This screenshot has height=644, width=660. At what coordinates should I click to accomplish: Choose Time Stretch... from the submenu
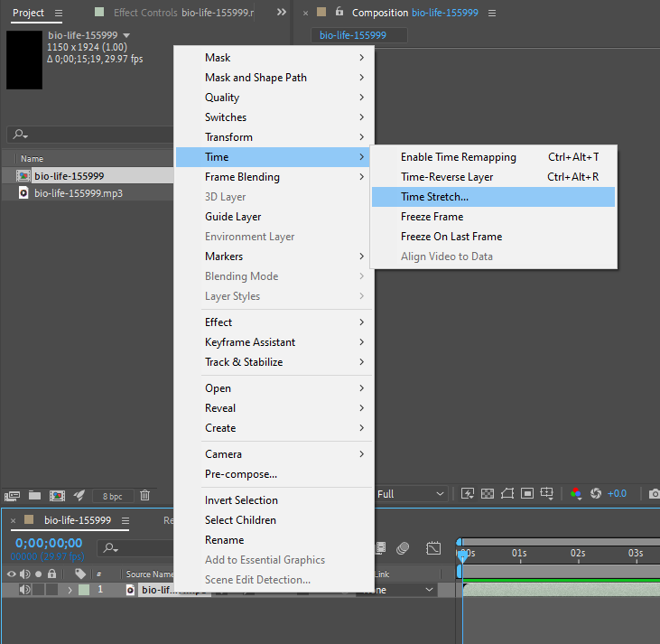click(434, 197)
